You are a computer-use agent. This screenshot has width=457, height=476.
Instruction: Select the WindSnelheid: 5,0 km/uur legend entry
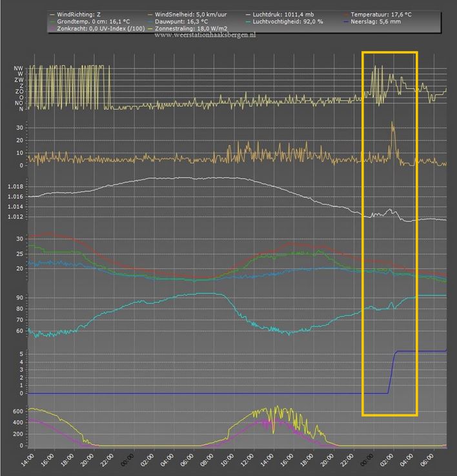187,14
